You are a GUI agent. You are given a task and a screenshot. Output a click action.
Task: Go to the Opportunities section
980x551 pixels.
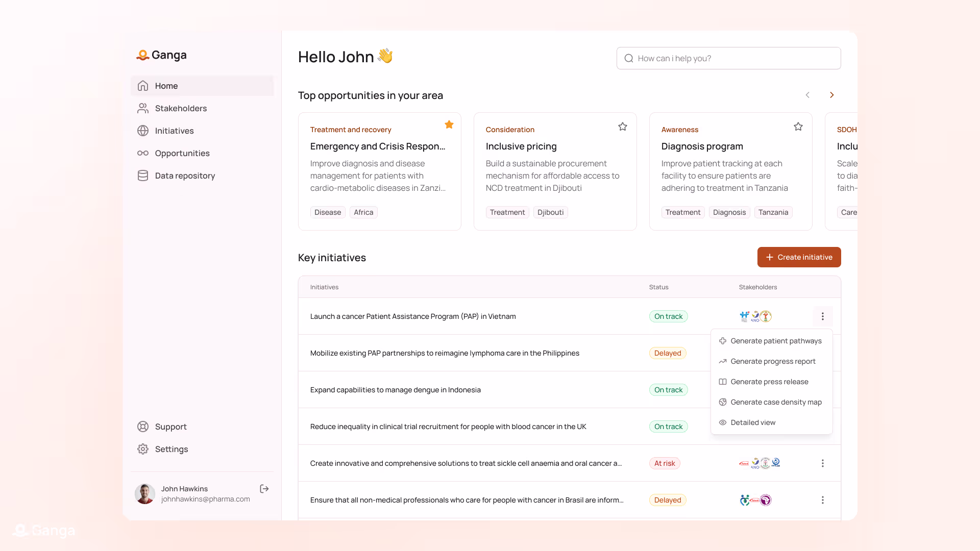click(x=182, y=153)
